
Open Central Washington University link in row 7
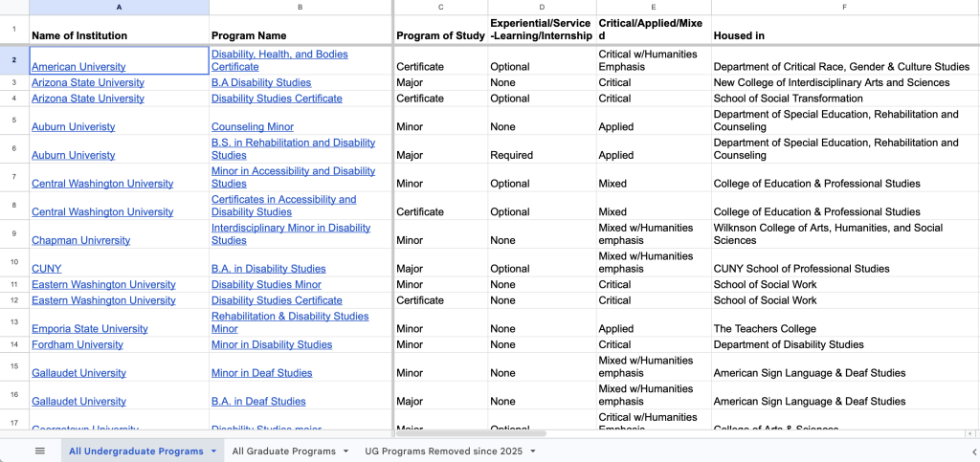[102, 184]
